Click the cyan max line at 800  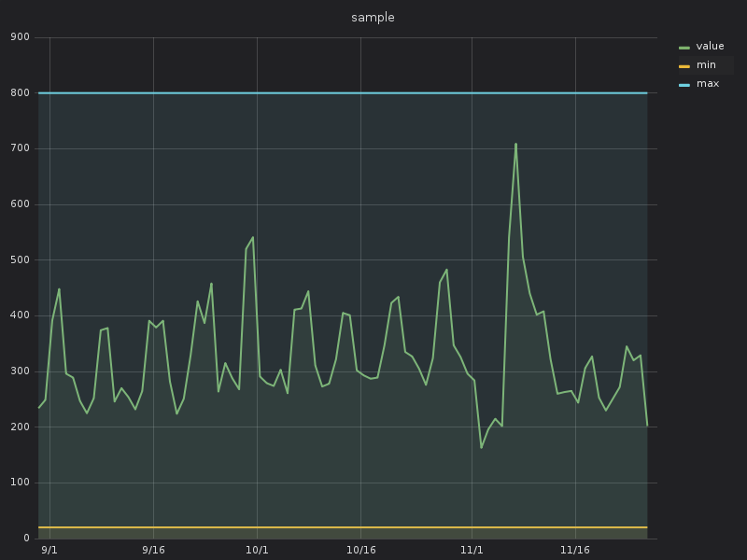[x=343, y=92]
